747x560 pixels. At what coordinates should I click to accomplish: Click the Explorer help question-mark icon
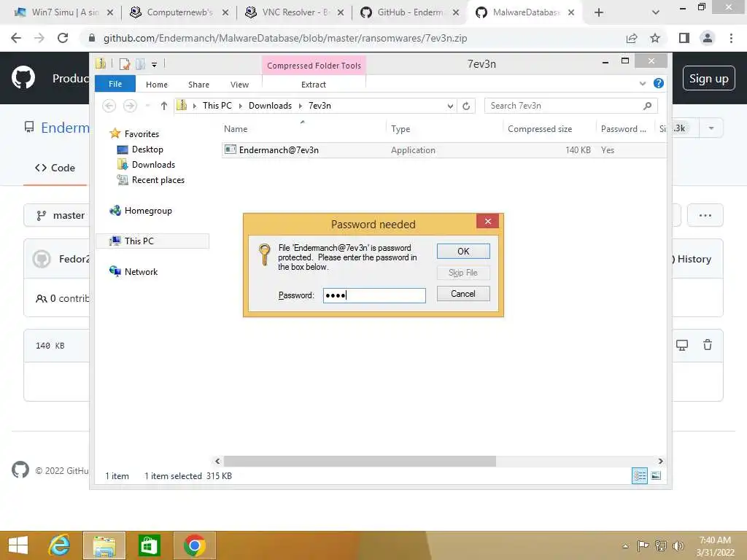(x=659, y=83)
